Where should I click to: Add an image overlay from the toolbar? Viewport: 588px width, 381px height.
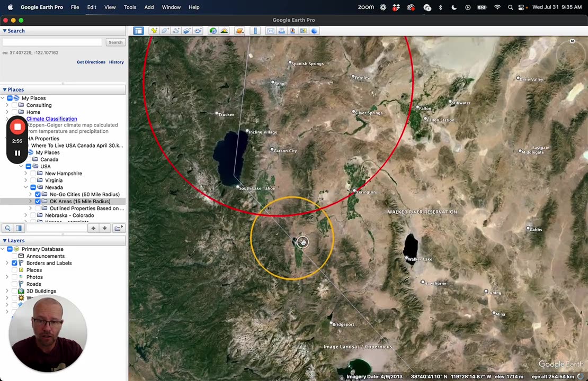187,31
